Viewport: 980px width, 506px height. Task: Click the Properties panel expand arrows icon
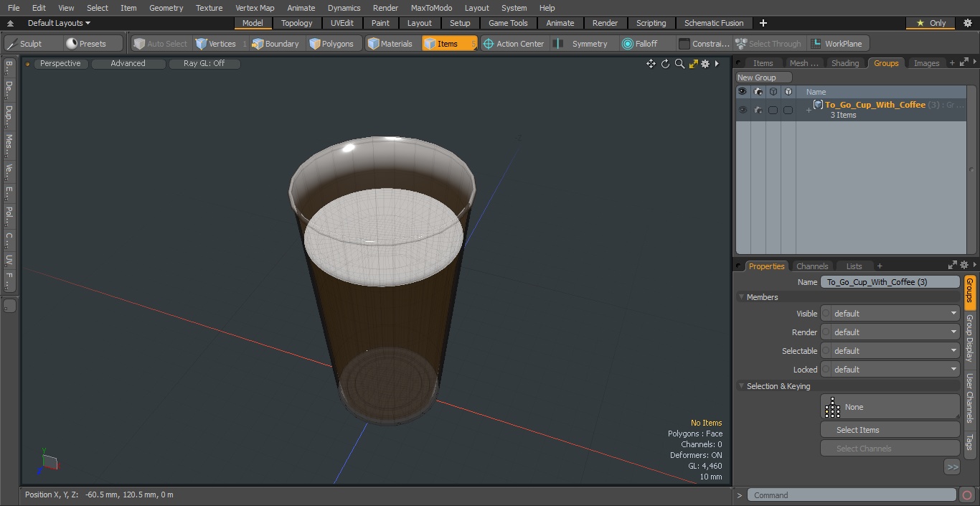tap(953, 266)
